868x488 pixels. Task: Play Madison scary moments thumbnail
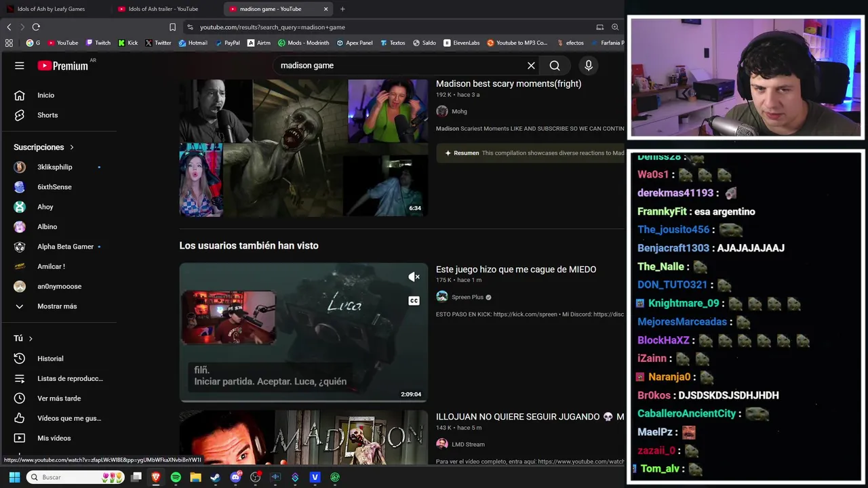click(x=304, y=148)
